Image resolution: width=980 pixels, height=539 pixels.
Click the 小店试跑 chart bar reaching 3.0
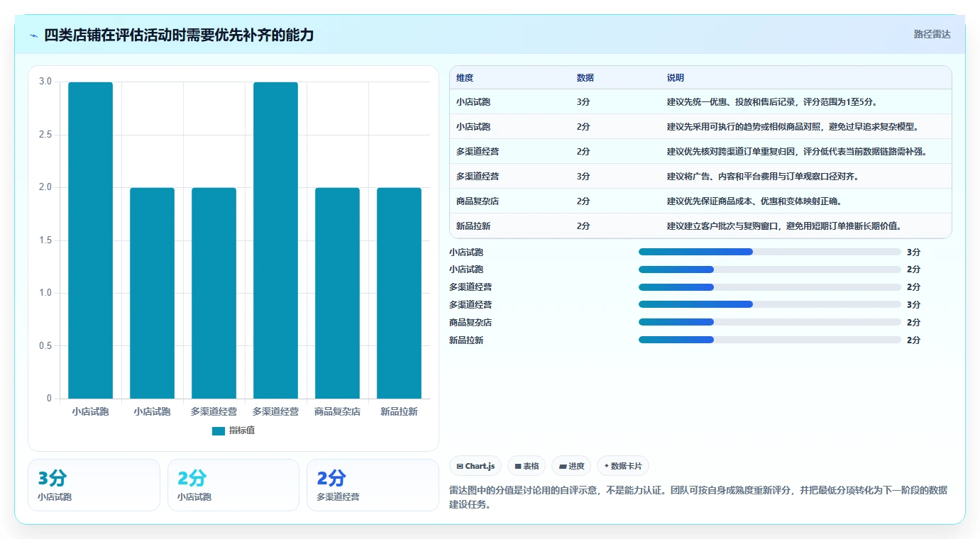coord(90,240)
